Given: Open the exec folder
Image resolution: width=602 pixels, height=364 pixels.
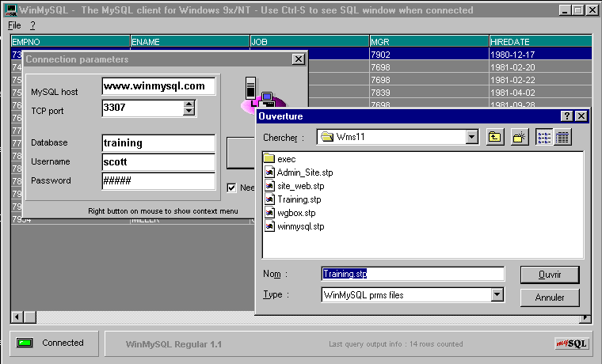Looking at the screenshot, I should click(x=280, y=159).
